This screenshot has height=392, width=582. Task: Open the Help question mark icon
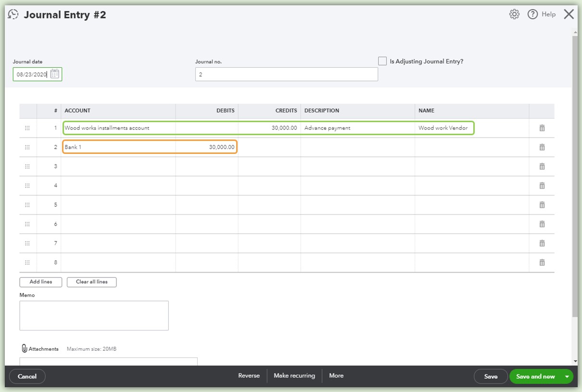point(532,14)
